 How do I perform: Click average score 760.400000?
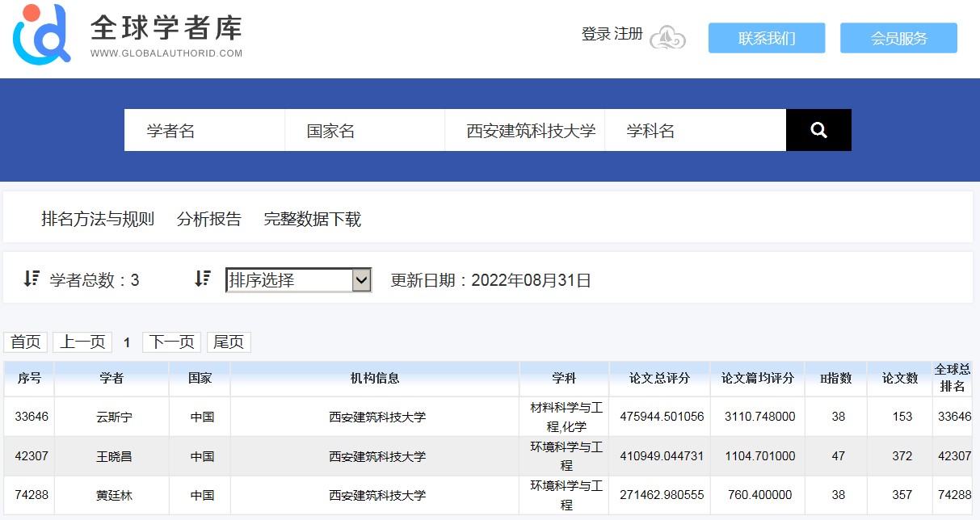[760, 495]
